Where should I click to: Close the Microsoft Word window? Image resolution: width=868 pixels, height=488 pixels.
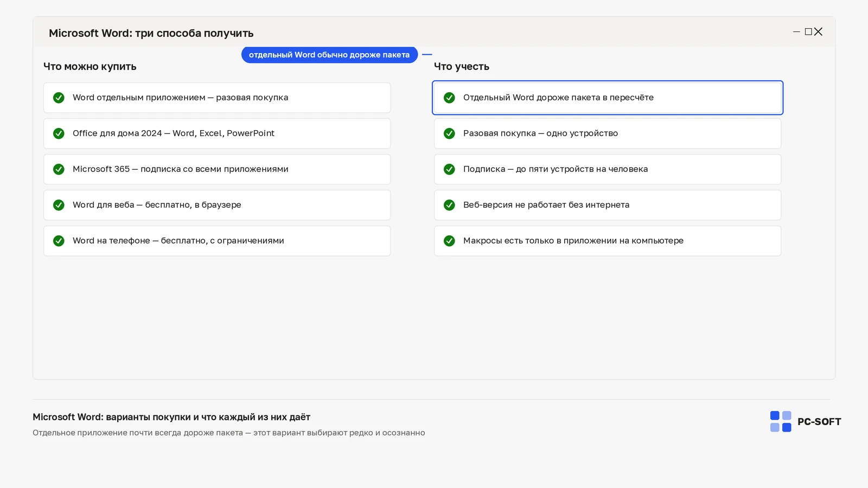(x=819, y=32)
